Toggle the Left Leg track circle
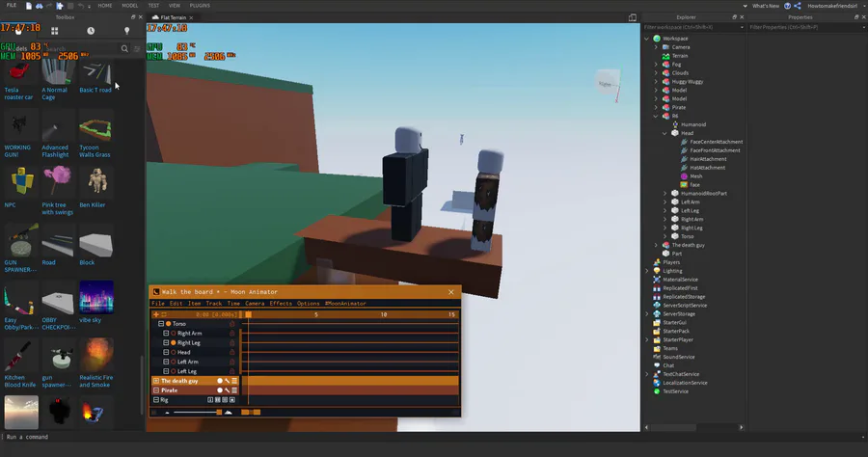This screenshot has height=457, width=868. point(174,370)
